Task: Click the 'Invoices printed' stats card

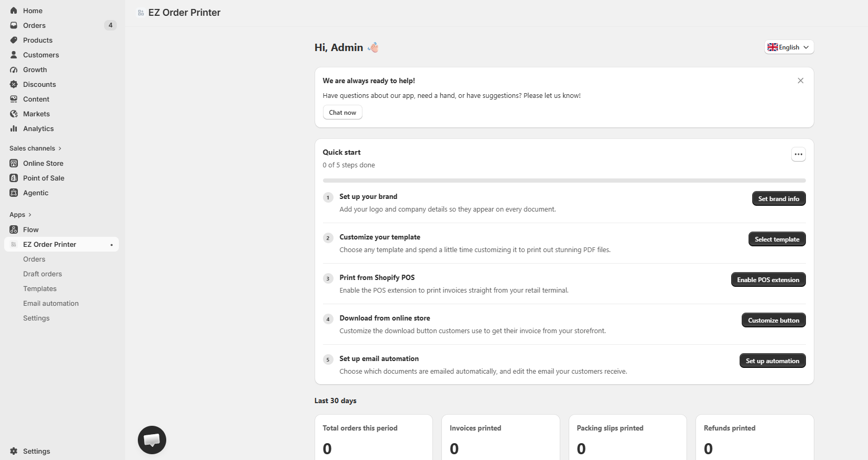Action: tap(501, 437)
